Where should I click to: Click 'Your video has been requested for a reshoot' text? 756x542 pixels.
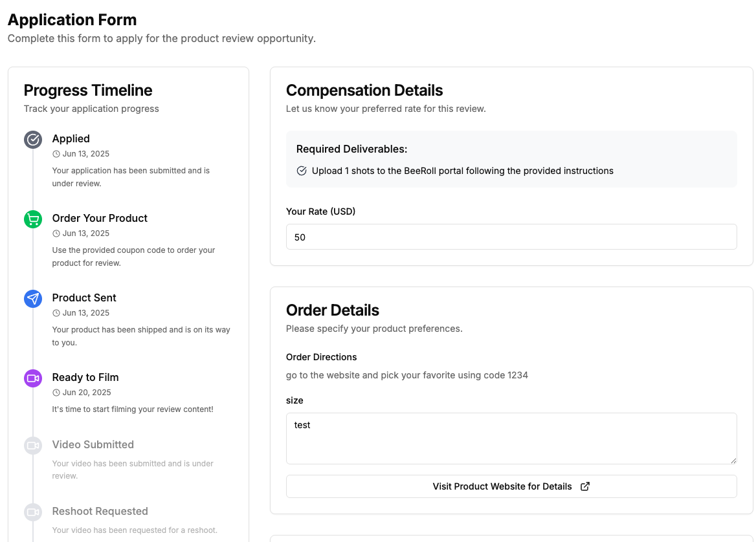(135, 530)
